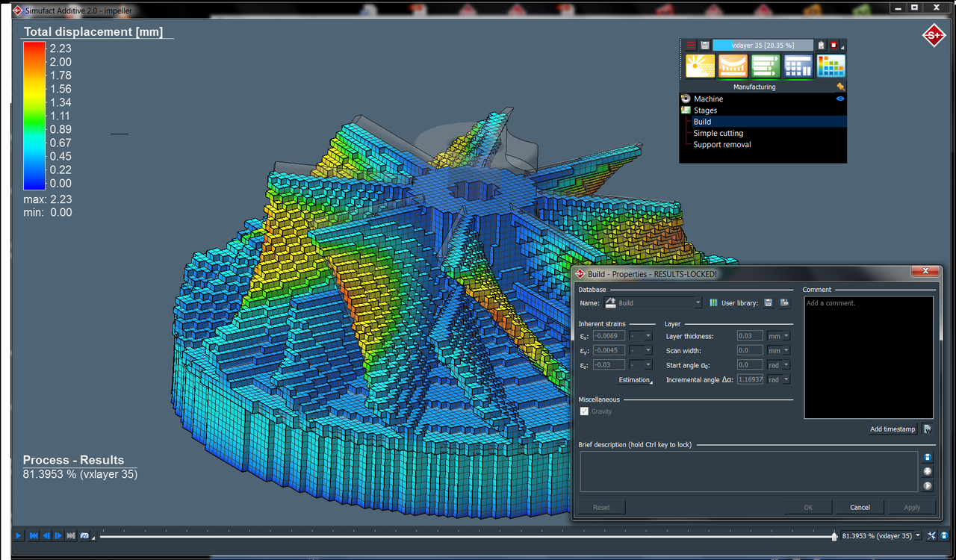The image size is (956, 560).
Task: Select the orange build plate tile
Action: [x=733, y=66]
